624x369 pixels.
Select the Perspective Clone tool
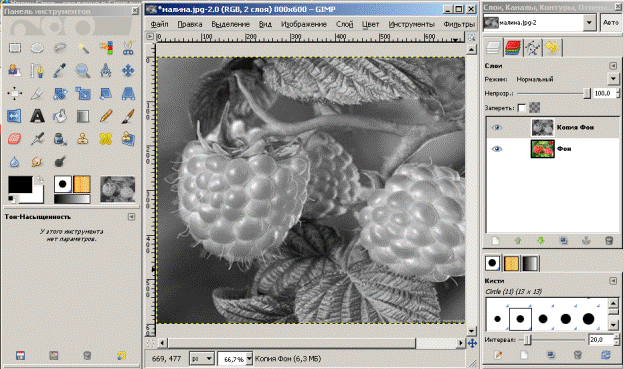128,139
